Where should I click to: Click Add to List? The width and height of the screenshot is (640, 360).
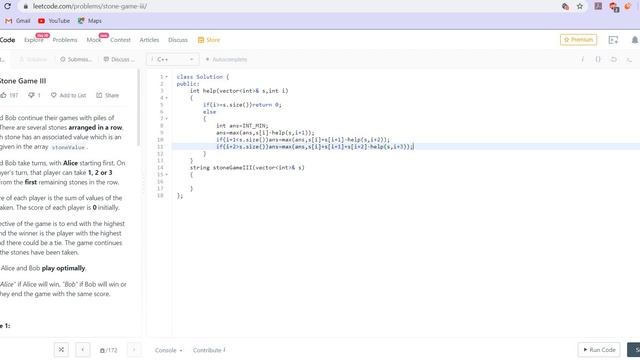(x=69, y=95)
